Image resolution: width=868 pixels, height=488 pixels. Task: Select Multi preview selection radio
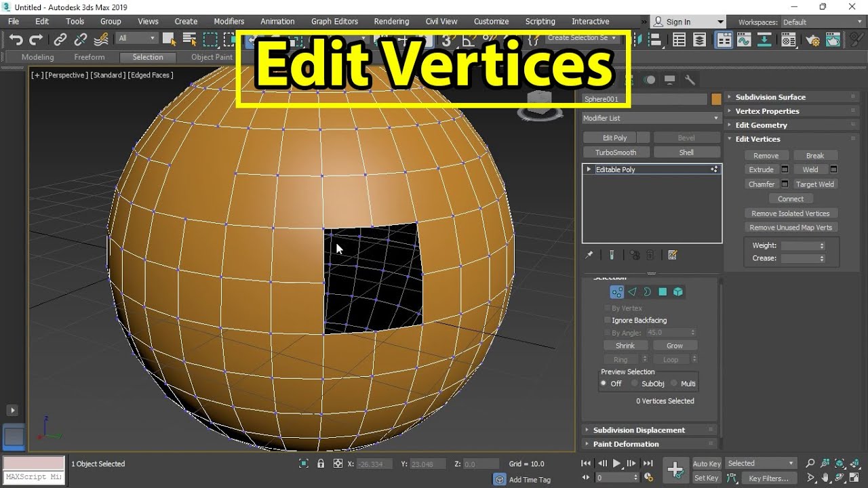[x=674, y=384]
